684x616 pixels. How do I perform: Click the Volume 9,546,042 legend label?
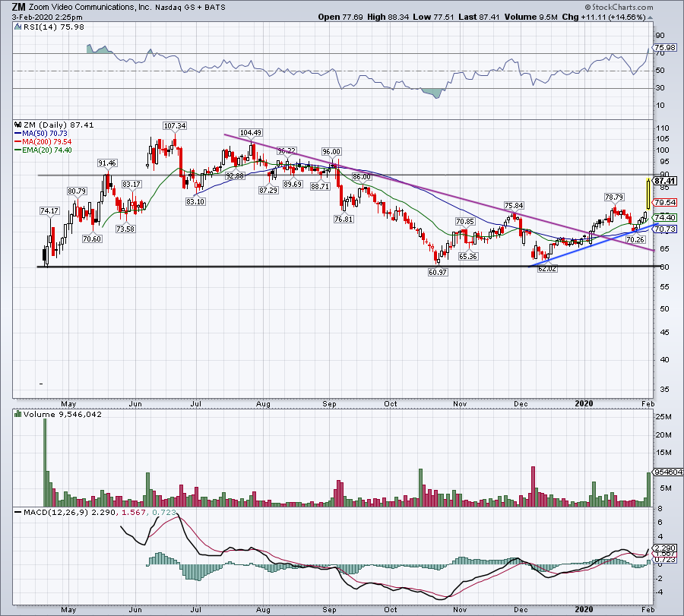click(62, 414)
